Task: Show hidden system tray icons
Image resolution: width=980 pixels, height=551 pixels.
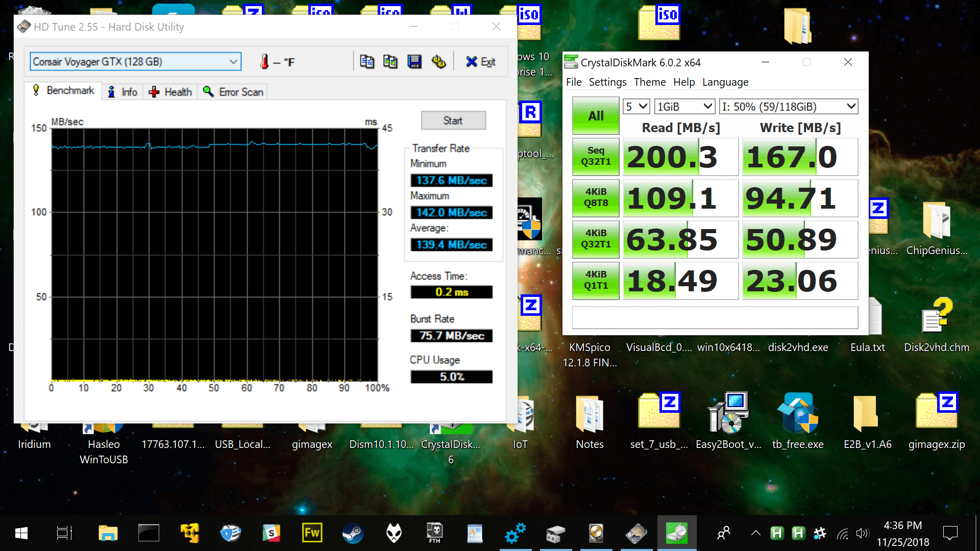Action: (755, 534)
